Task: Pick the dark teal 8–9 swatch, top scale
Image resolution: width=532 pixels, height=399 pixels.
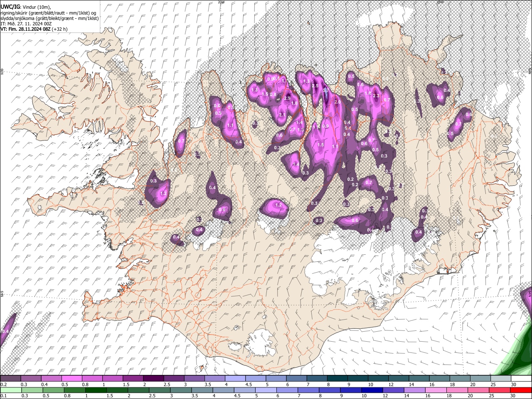Action: (337, 378)
